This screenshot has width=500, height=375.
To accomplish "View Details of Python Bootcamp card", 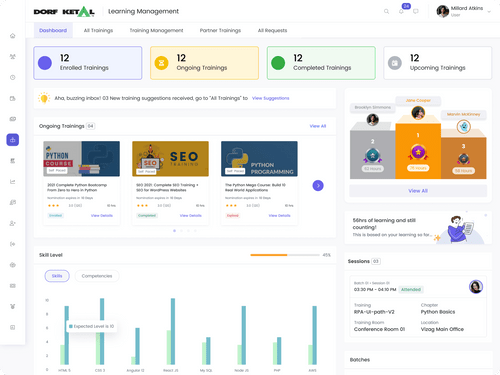I will (102, 216).
